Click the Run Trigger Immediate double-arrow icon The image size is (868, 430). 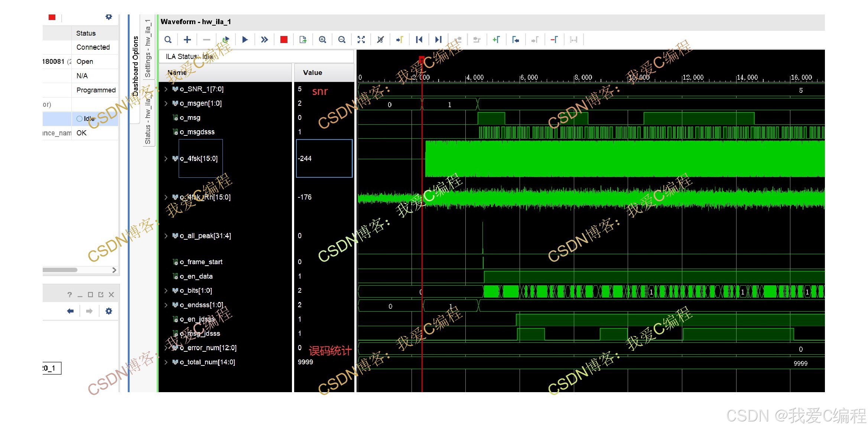(264, 40)
